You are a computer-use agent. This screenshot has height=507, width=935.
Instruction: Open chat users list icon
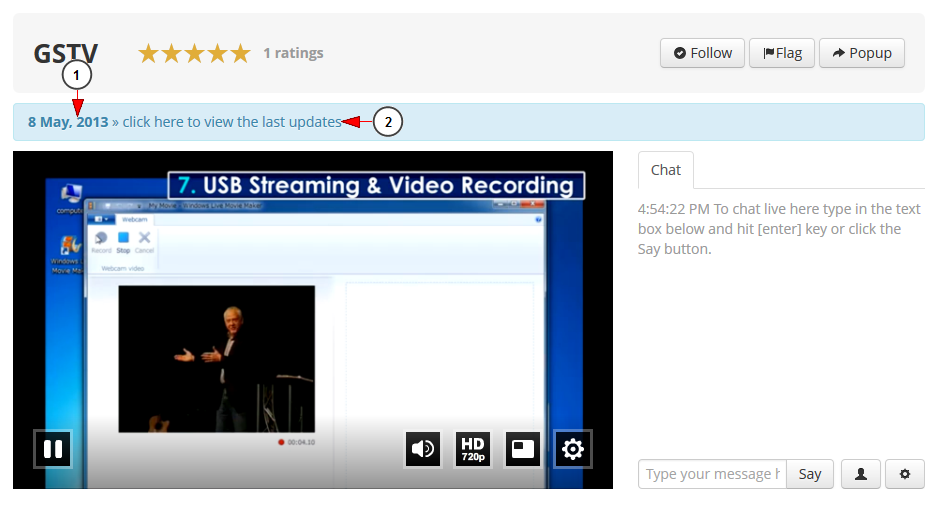[861, 474]
